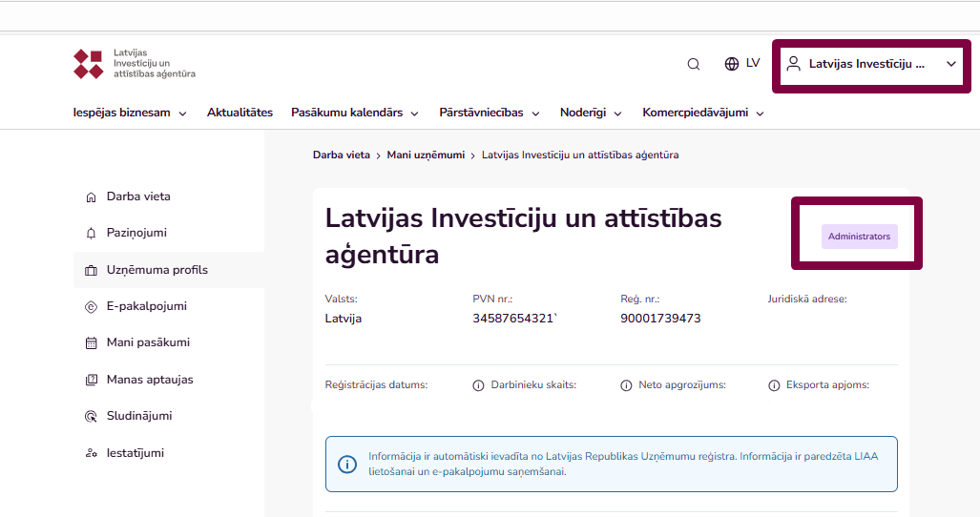Viewport: 980px width, 517px height.
Task: Expand the Iespējas biznesam menu
Action: [130, 113]
